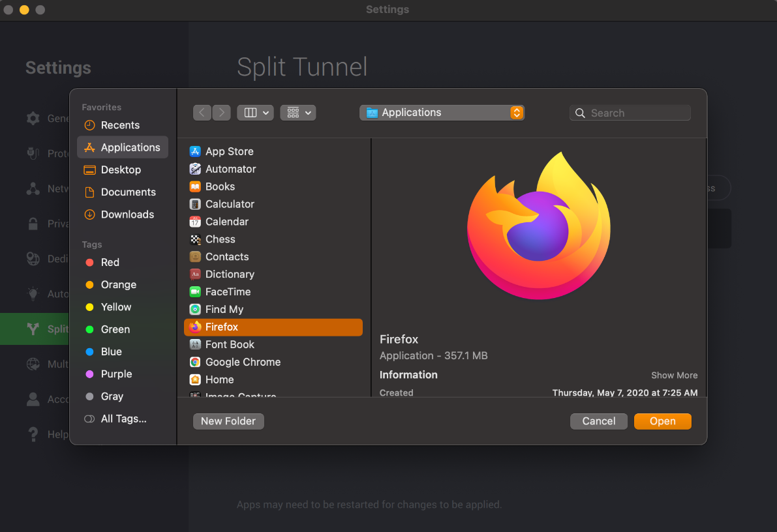Click the Google Chrome app icon
Image resolution: width=777 pixels, height=532 pixels.
[x=195, y=362]
